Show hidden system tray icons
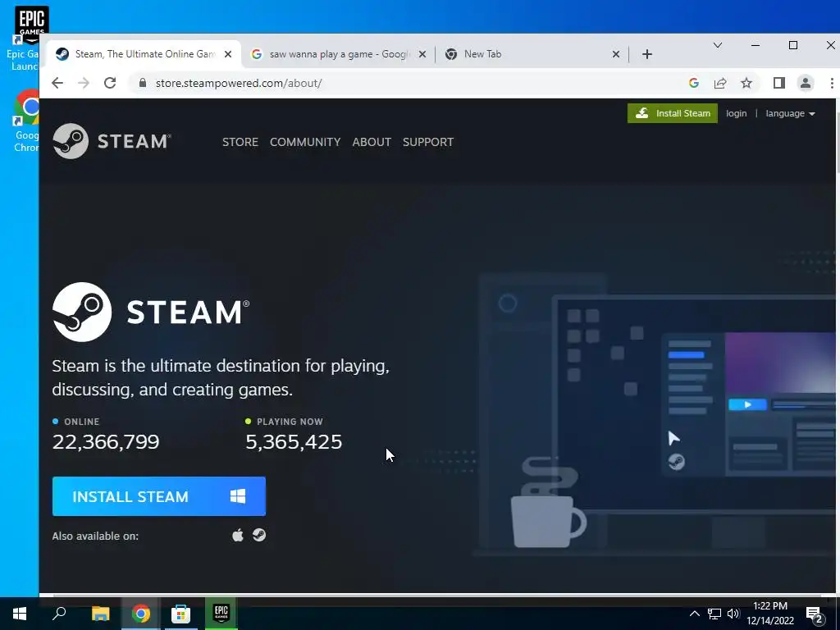The width and height of the screenshot is (840, 630). click(694, 614)
